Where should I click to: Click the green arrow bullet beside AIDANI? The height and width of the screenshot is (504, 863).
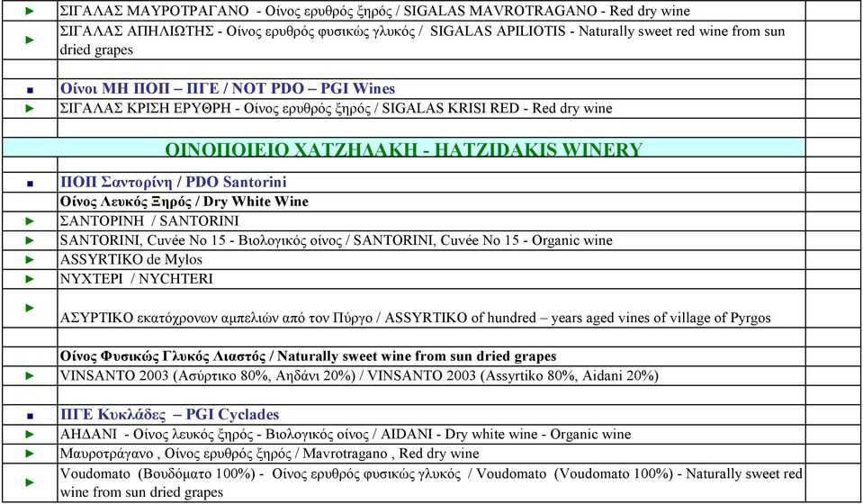[31, 434]
